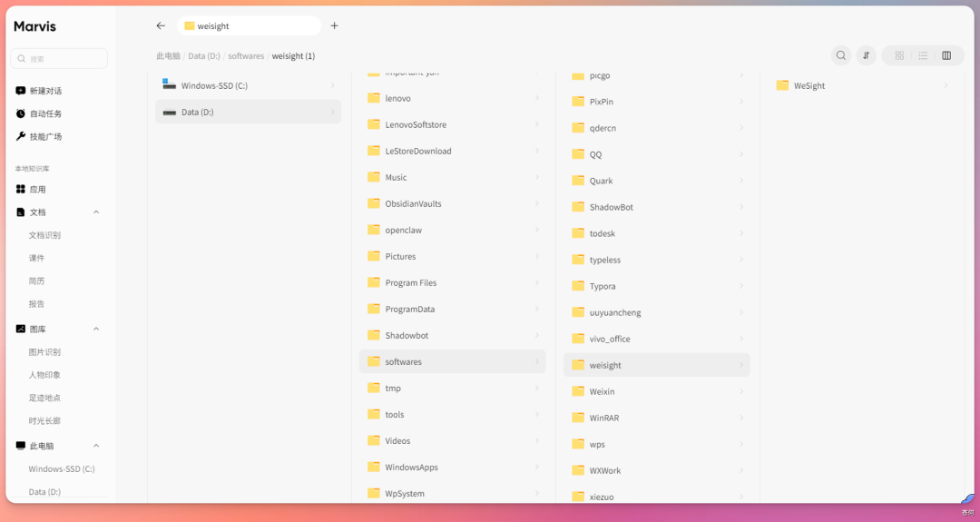Collapse the 文档 section chevron
The height and width of the screenshot is (522, 980).
(x=96, y=212)
